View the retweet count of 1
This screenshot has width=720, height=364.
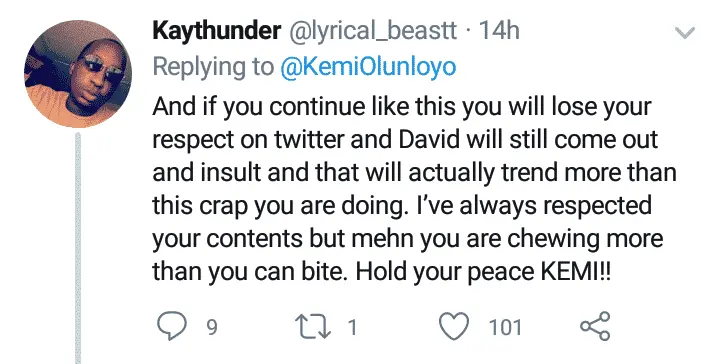[x=352, y=328]
